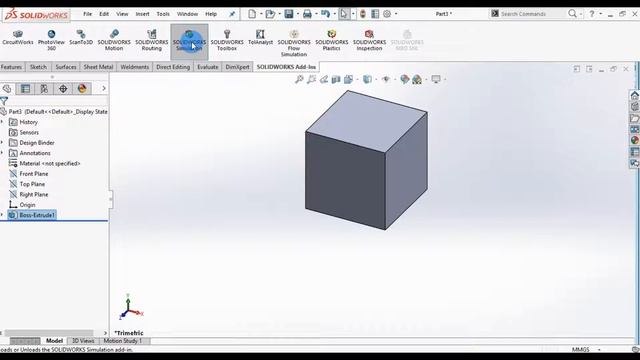640x360 pixels.
Task: Toggle the SOLIDWORKS Toolbox add-in
Action: (x=227, y=40)
